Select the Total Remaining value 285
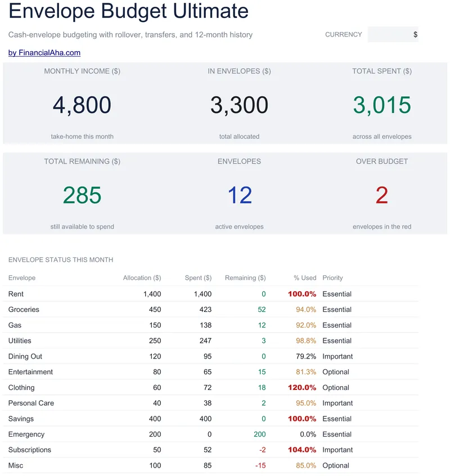450x476 pixels. pos(82,195)
